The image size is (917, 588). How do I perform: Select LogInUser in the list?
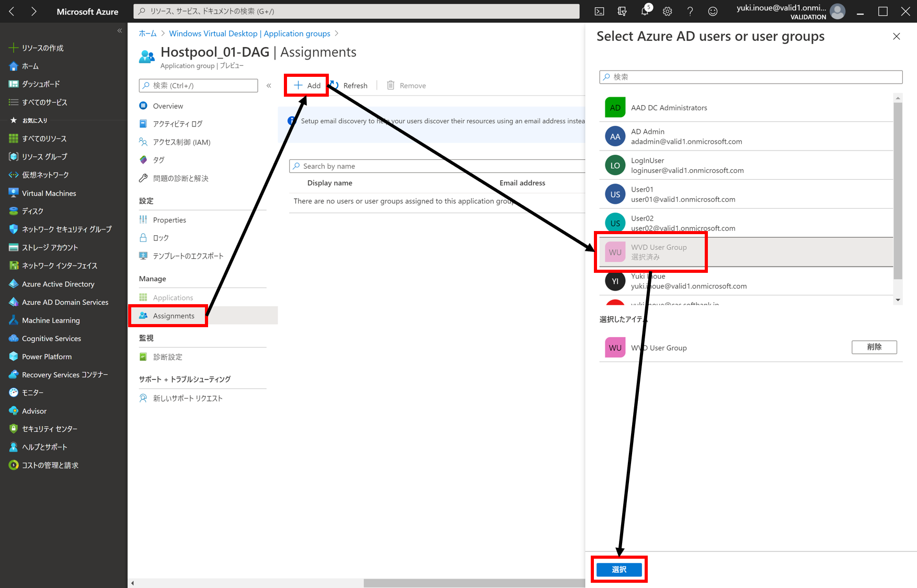[x=747, y=165]
